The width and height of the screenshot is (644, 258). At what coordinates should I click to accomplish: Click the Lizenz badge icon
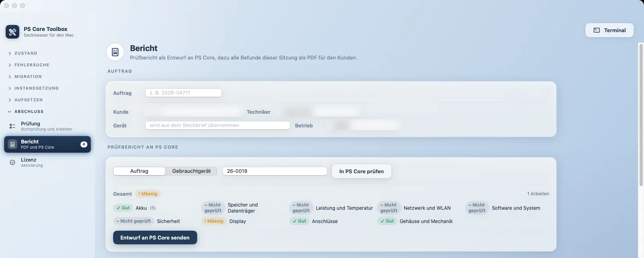coord(12,162)
